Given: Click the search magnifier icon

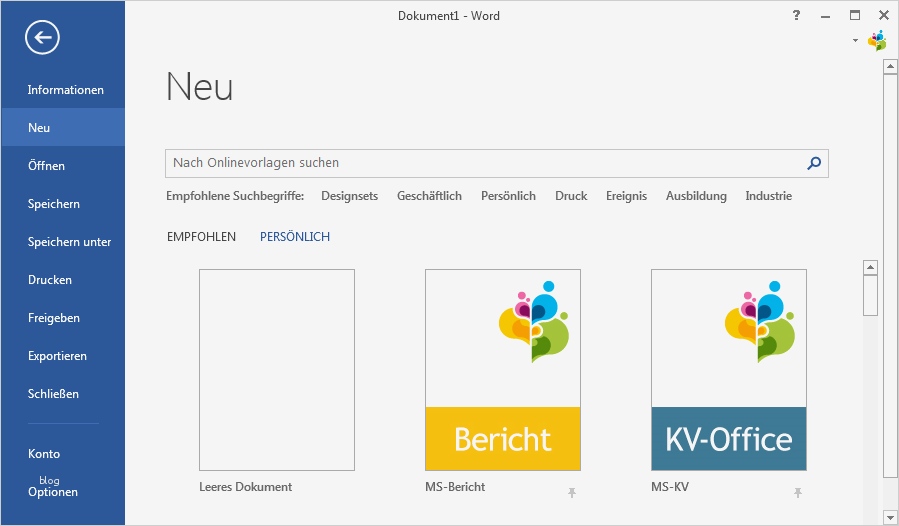Looking at the screenshot, I should coord(814,163).
